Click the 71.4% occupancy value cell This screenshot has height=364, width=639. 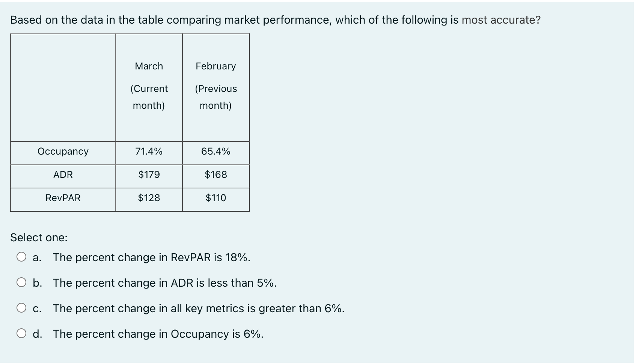[x=149, y=152]
